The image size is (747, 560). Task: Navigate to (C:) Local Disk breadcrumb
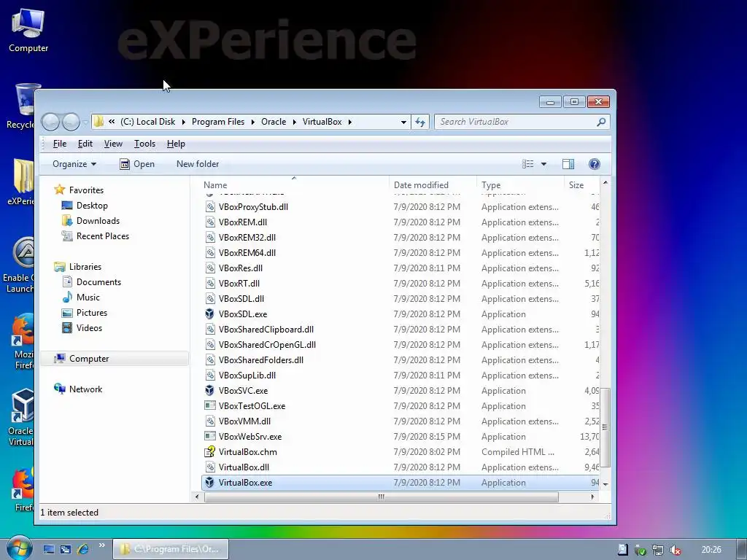[x=147, y=122]
